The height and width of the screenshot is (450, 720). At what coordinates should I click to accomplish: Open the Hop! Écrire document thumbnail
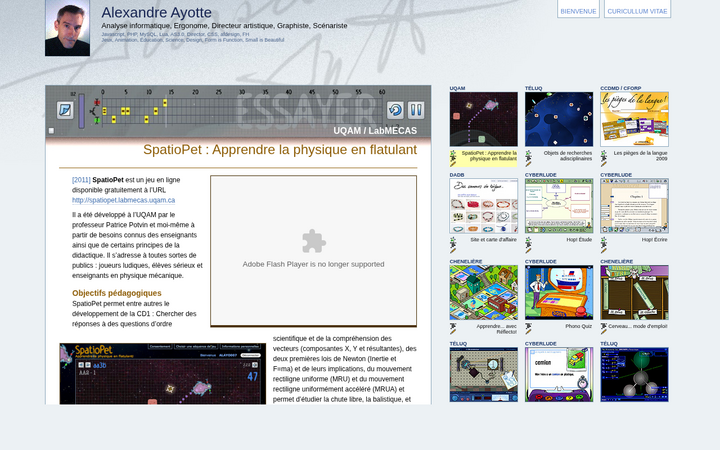[x=634, y=206]
